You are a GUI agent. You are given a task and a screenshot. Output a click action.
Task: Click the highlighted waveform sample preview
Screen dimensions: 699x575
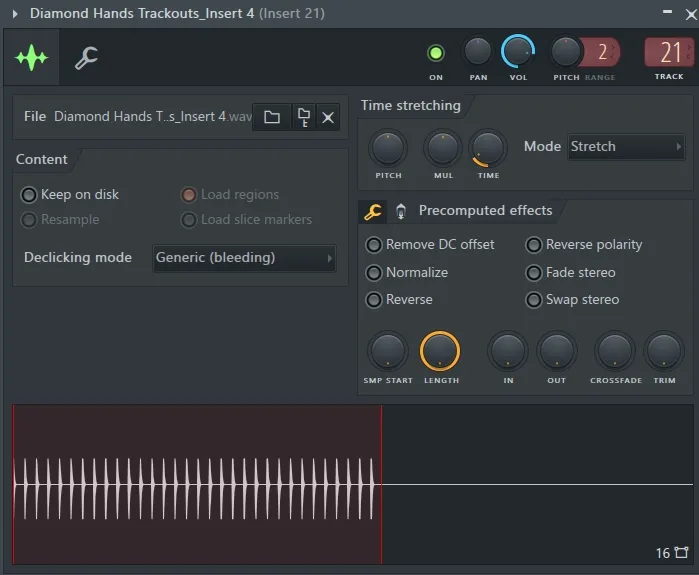tap(197, 485)
